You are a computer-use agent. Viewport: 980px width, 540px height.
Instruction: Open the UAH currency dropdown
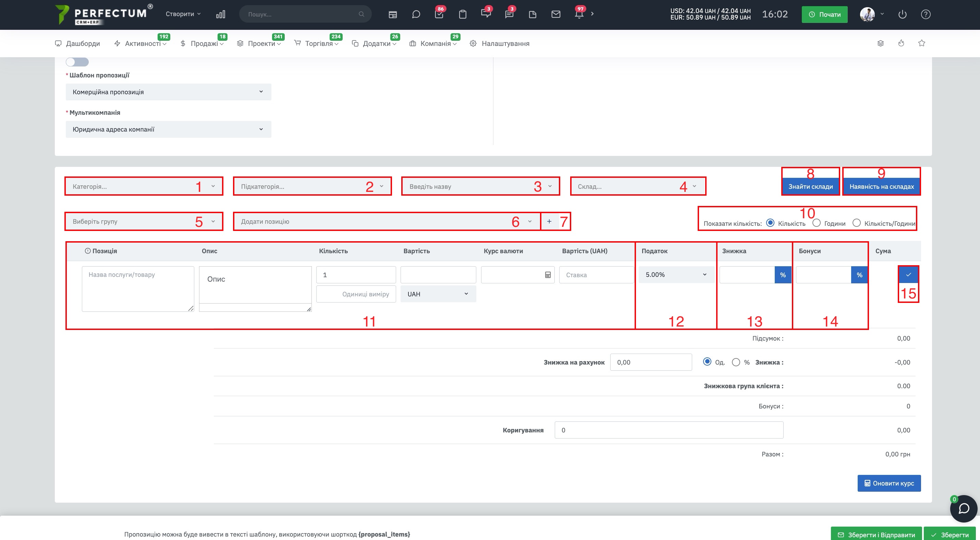[438, 294]
